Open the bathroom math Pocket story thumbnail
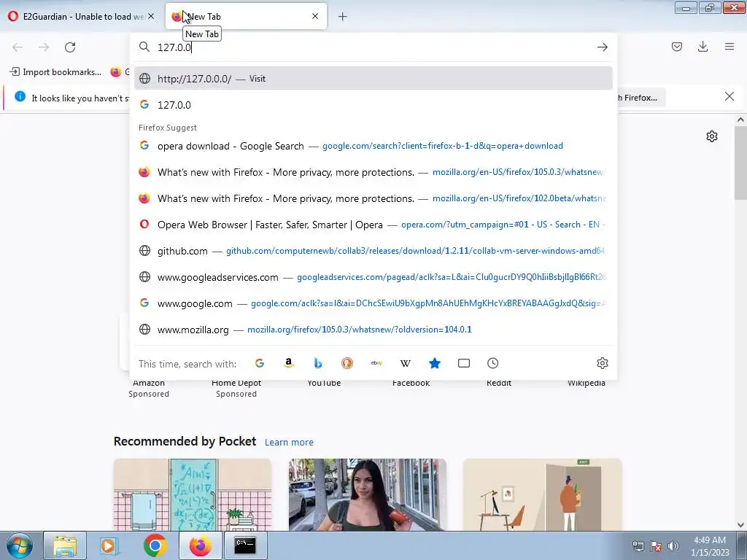 click(192, 495)
